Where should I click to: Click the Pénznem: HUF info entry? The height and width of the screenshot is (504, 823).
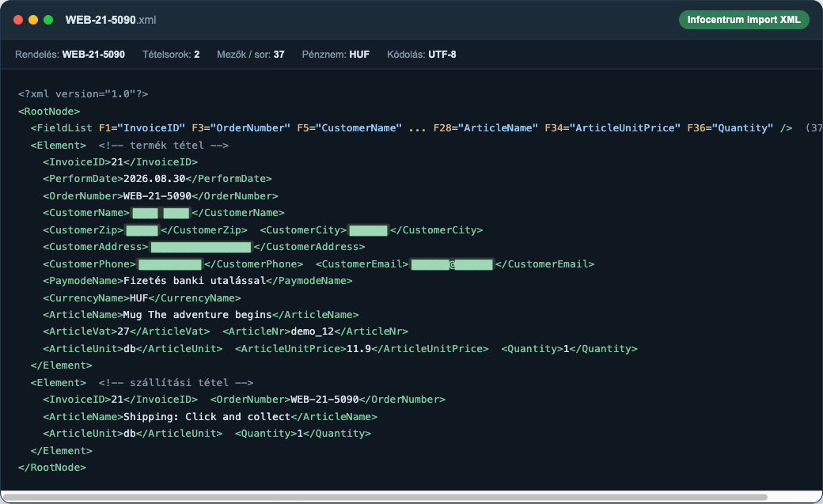click(336, 54)
